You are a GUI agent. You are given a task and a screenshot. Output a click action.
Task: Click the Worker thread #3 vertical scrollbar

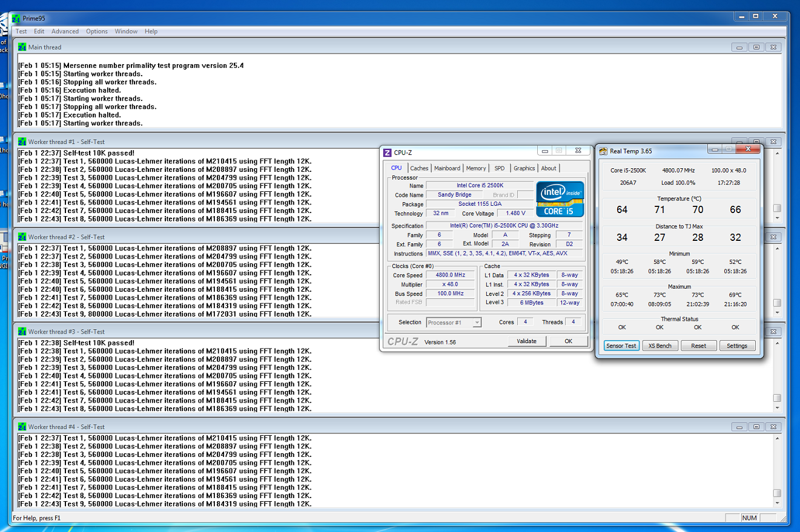click(777, 398)
